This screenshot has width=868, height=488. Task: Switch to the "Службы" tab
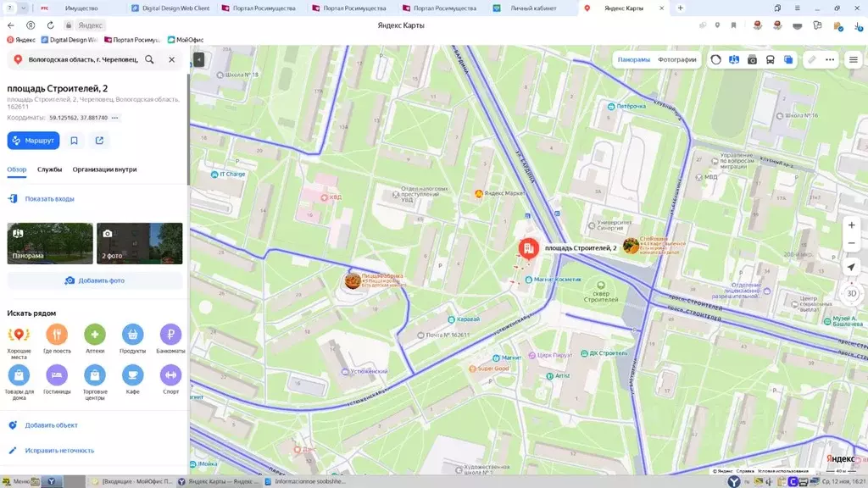pyautogui.click(x=50, y=169)
